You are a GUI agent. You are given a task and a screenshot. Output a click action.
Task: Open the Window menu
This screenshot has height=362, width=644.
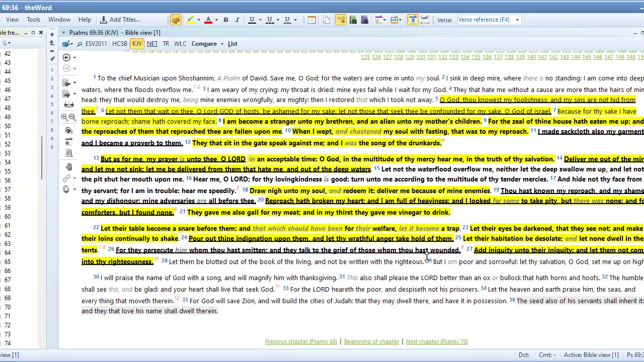click(59, 20)
